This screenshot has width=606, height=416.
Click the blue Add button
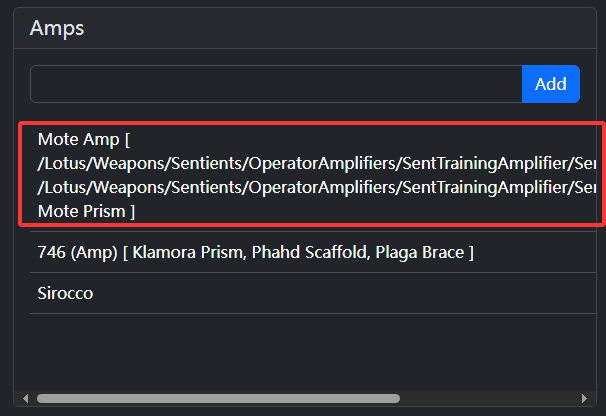coord(550,84)
